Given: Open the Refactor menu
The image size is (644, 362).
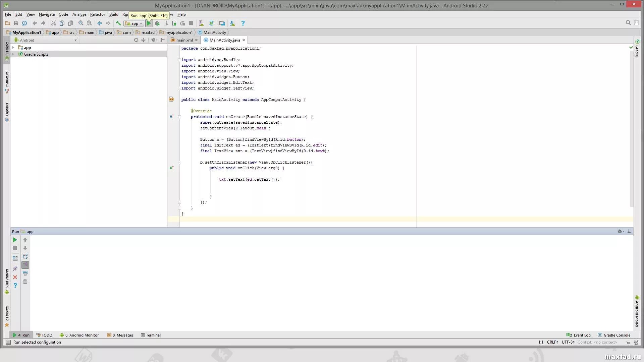Looking at the screenshot, I should (97, 14).
